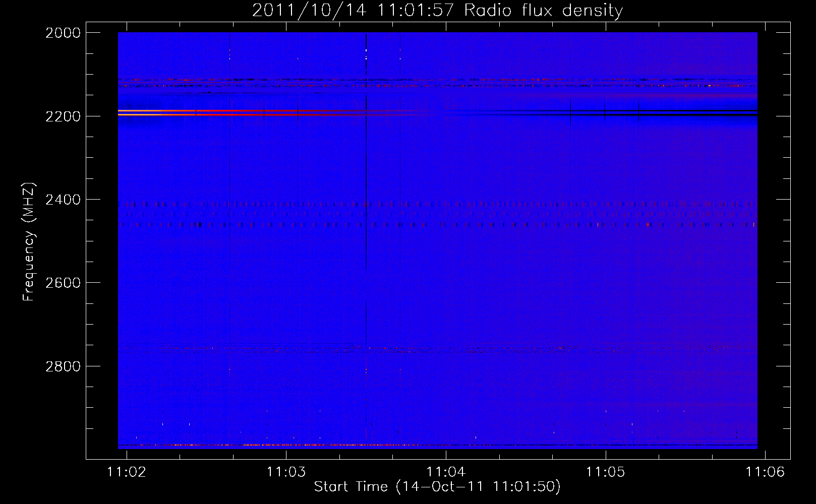The width and height of the screenshot is (816, 504).
Task: Click the 'Frequency (MHZ)' axis label
Action: [29, 242]
